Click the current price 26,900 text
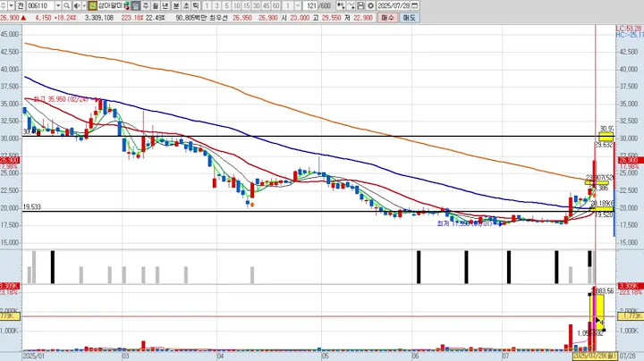Image resolution: width=644 pixels, height=361 pixels. [10, 18]
